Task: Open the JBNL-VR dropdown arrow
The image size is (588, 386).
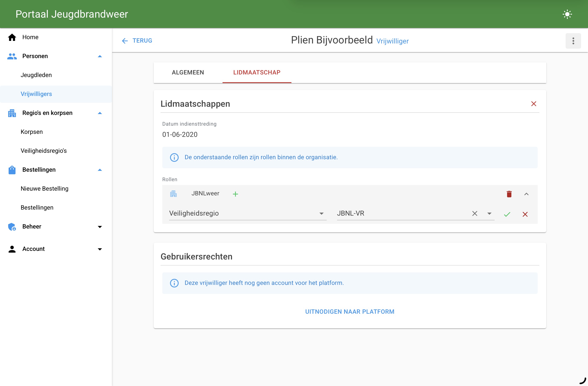Action: click(489, 213)
